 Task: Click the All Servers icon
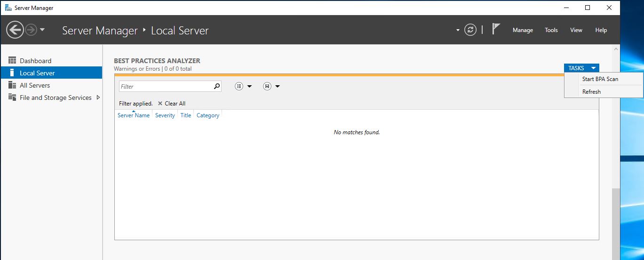[12, 85]
